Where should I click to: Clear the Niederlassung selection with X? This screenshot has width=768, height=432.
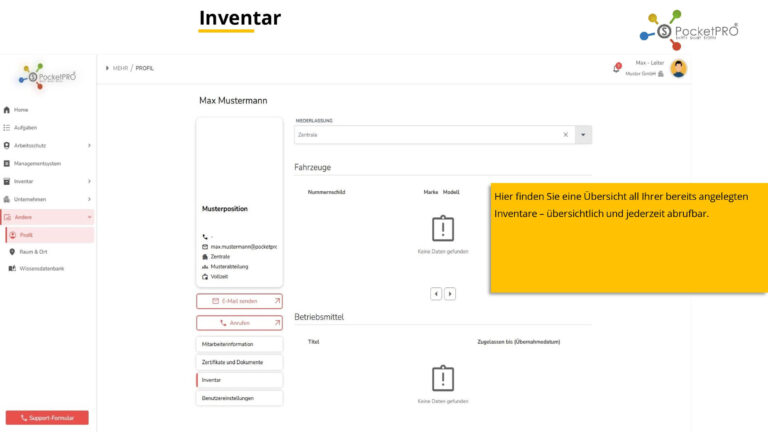pos(565,134)
